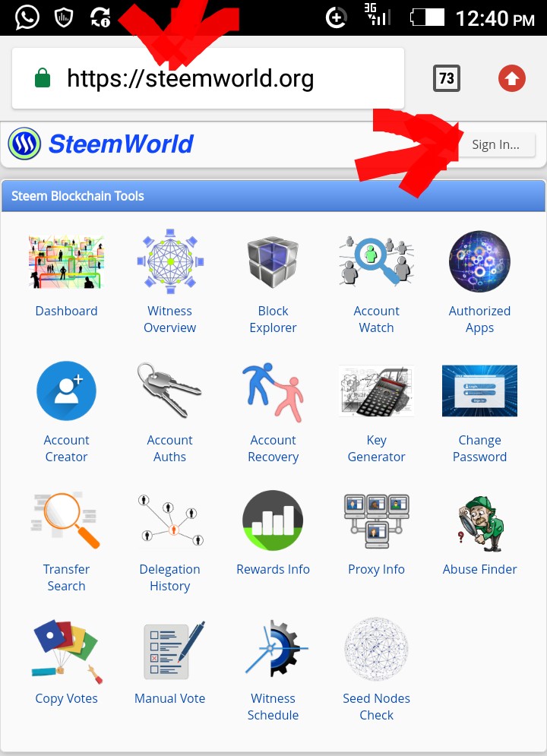Open the browser tab counter showing 73
Image resolution: width=547 pixels, height=756 pixels.
[x=447, y=78]
